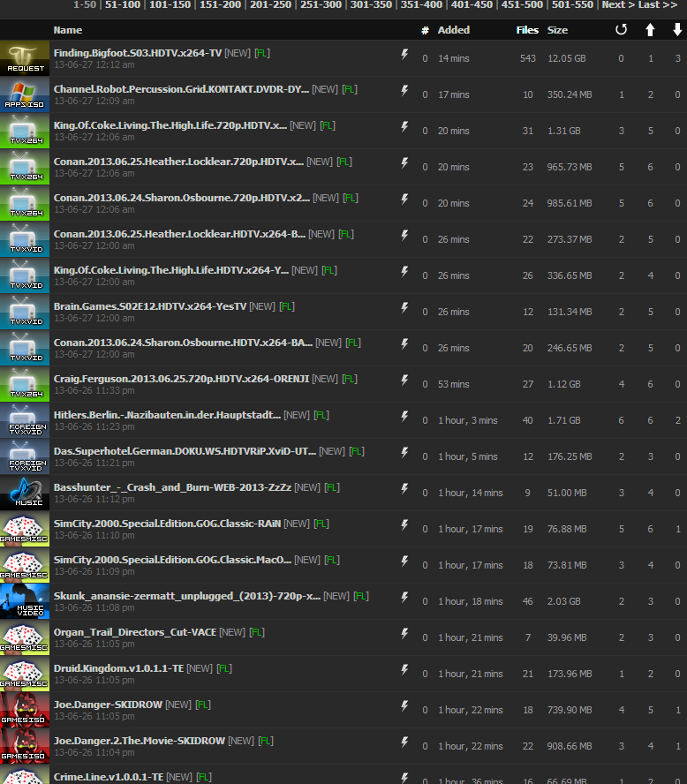Click size 51.00 MB for Basshunter
The width and height of the screenshot is (687, 784).
coord(567,493)
